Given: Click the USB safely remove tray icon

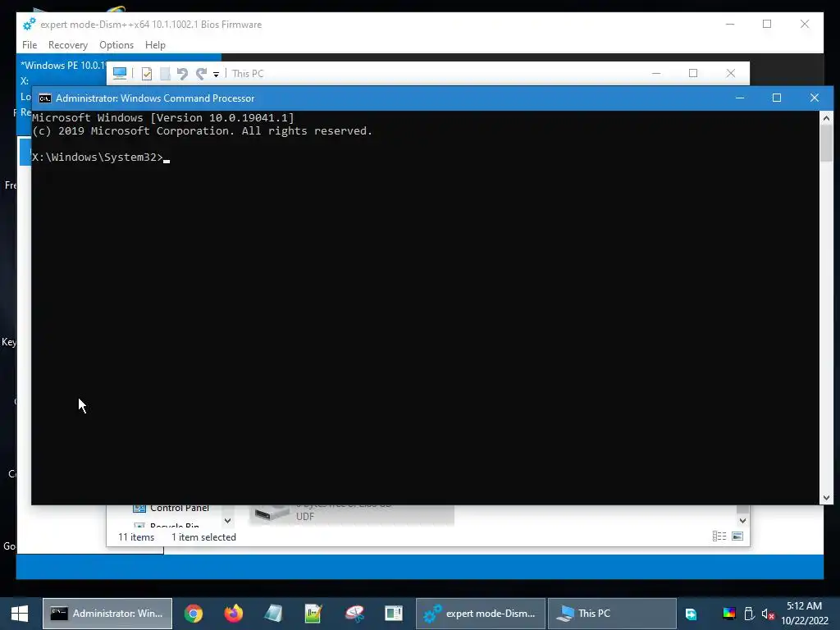Looking at the screenshot, I should coord(750,614).
